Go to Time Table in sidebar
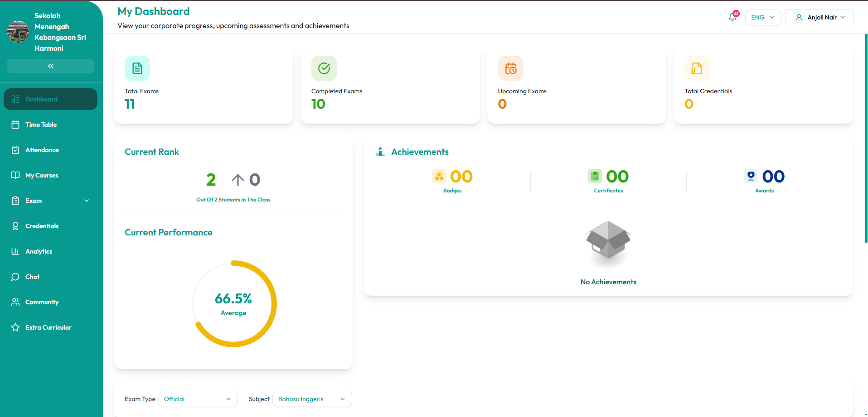The width and height of the screenshot is (868, 417). [41, 125]
